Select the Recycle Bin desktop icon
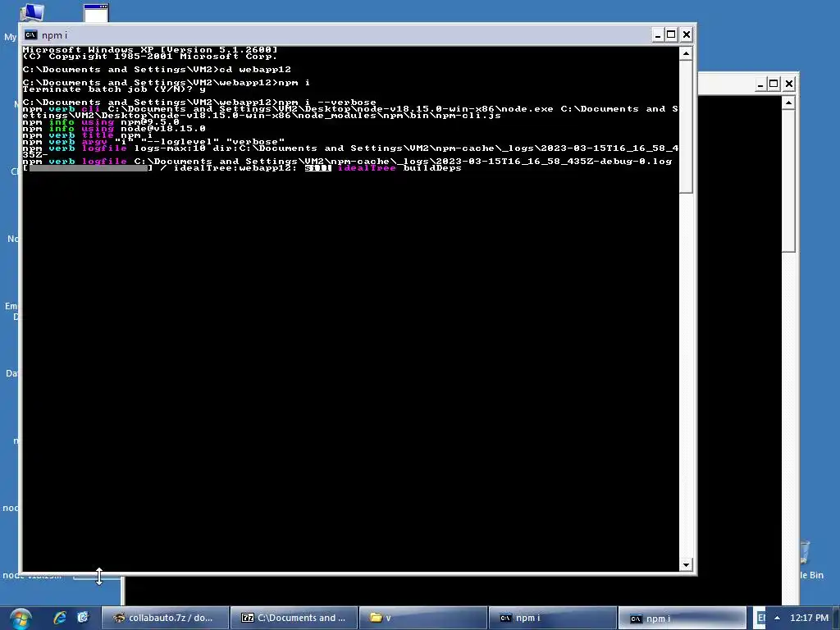 point(805,552)
